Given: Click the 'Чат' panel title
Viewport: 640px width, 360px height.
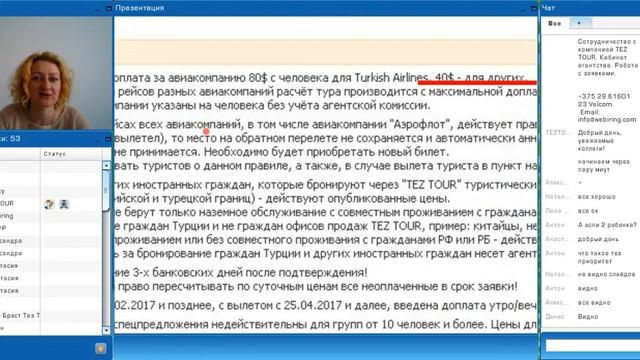Looking at the screenshot, I should click(549, 8).
